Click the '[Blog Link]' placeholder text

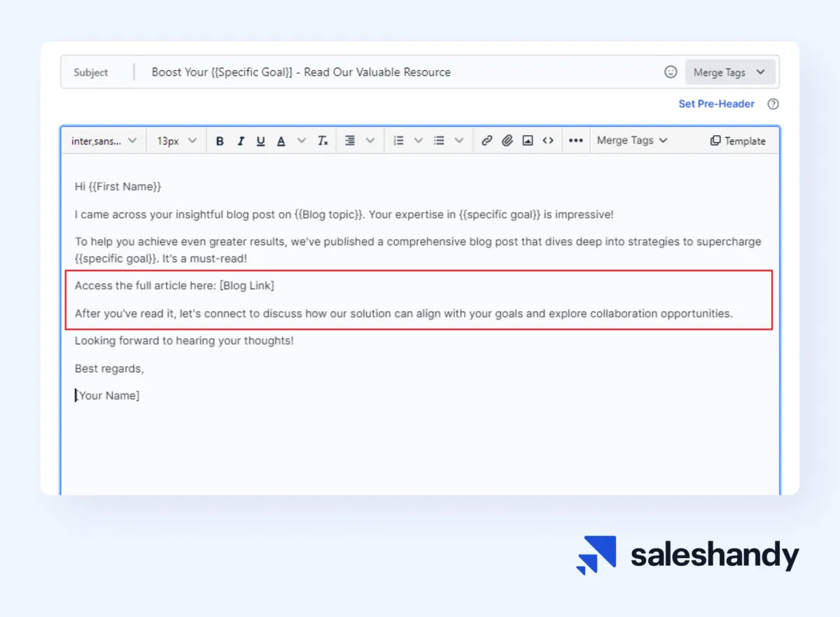coord(247,286)
